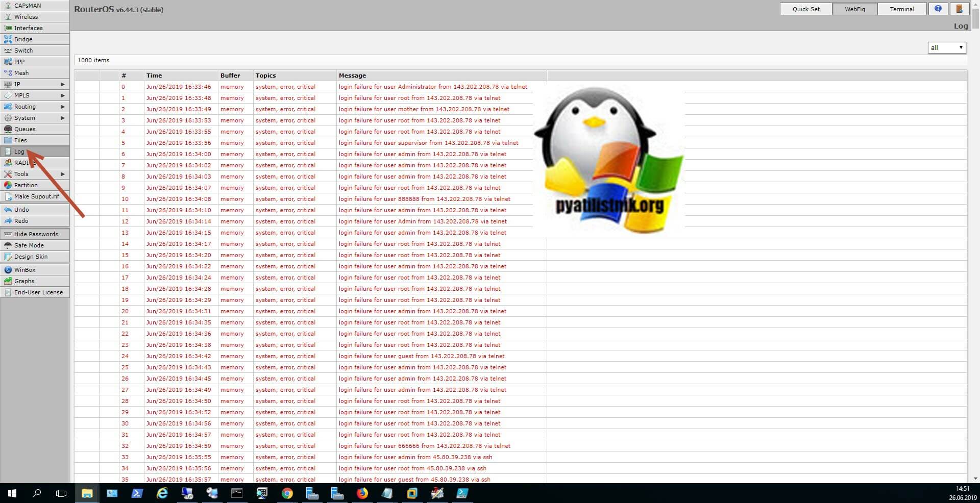Open Google Chrome from the taskbar
This screenshot has height=503, width=980.
pyautogui.click(x=287, y=493)
